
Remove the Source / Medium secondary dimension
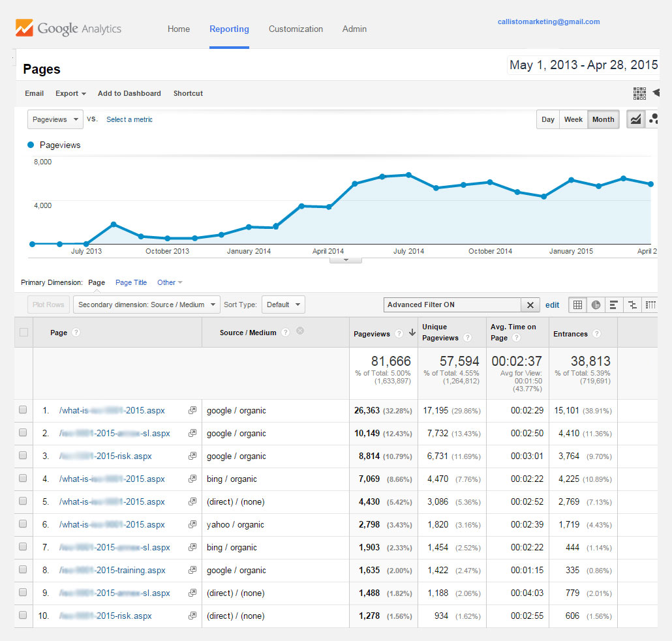[x=300, y=331]
